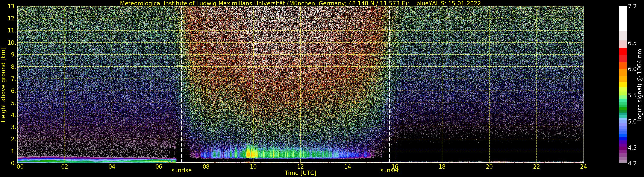Click the height axis tick label '2.'

[x=14, y=139]
